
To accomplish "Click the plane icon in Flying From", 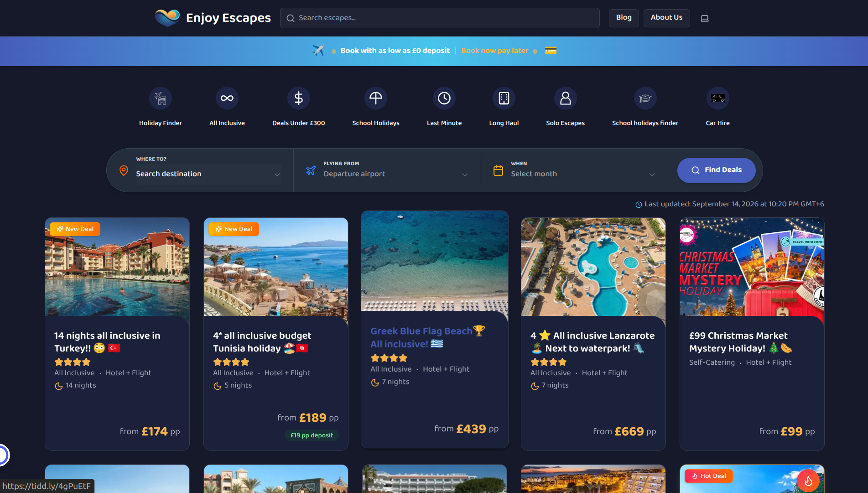I will (311, 170).
